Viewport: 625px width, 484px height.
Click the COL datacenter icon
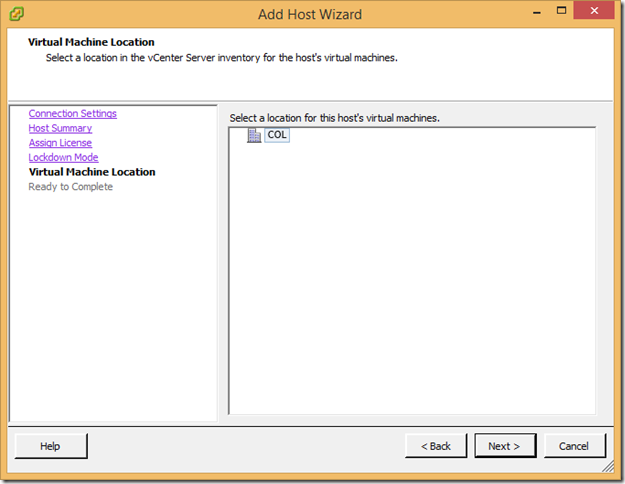tap(254, 135)
